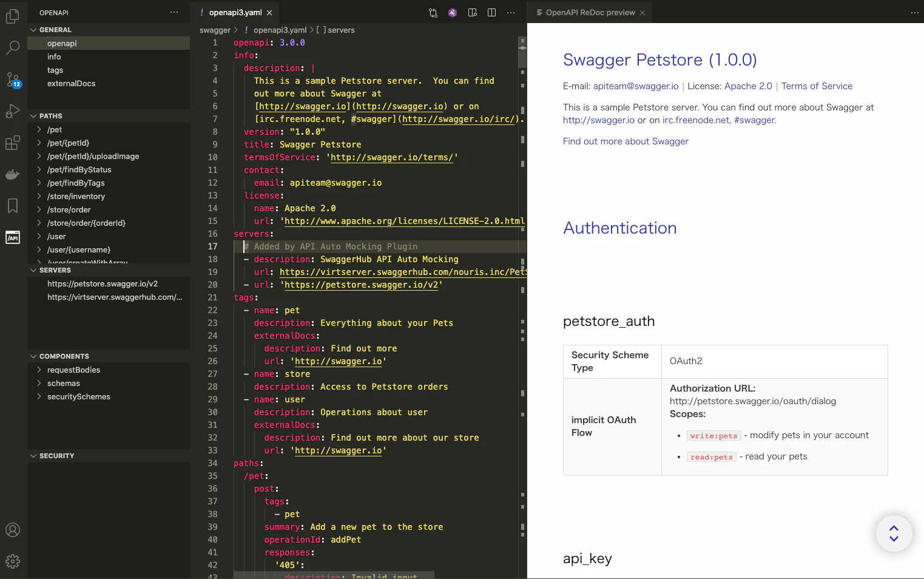Switch to the openapi3.yaml editor tab
The height and width of the screenshot is (579, 924).
pos(235,13)
